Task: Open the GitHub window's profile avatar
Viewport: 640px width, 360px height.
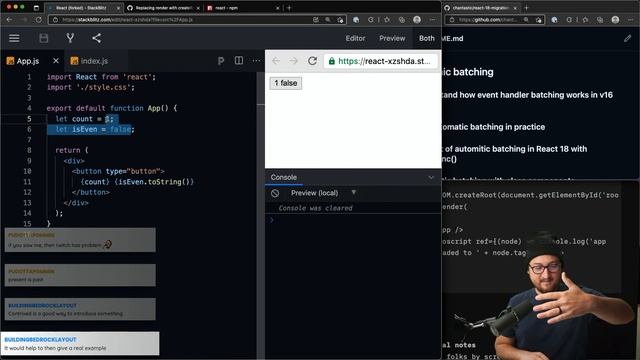Action: 615,20
